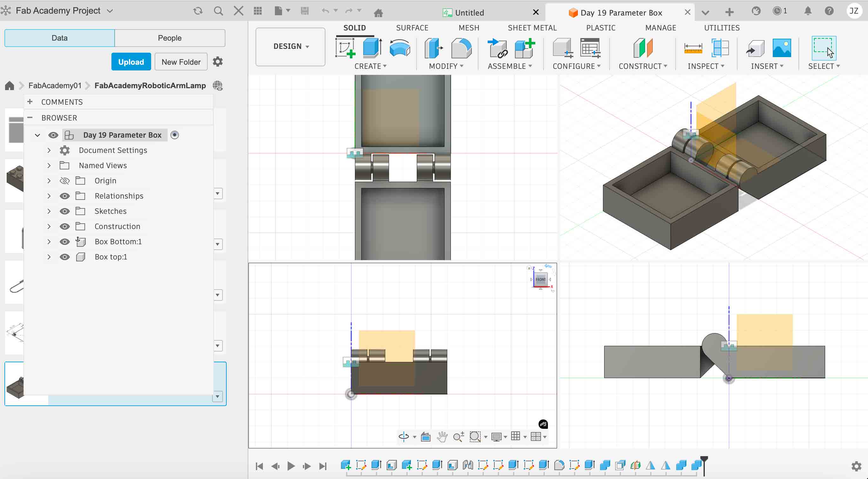Activate the Pan tool in viewport toolbar
868x479 pixels.
(442, 436)
